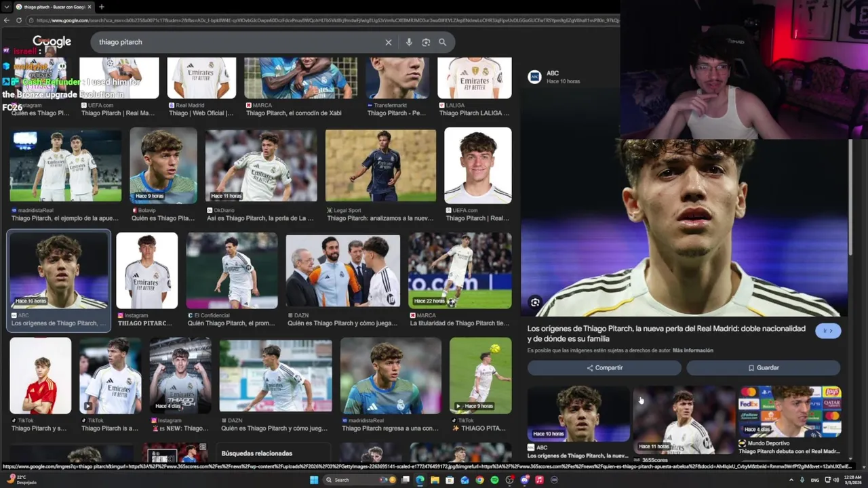Open Discord from the taskbar
The height and width of the screenshot is (488, 868).
click(524, 480)
